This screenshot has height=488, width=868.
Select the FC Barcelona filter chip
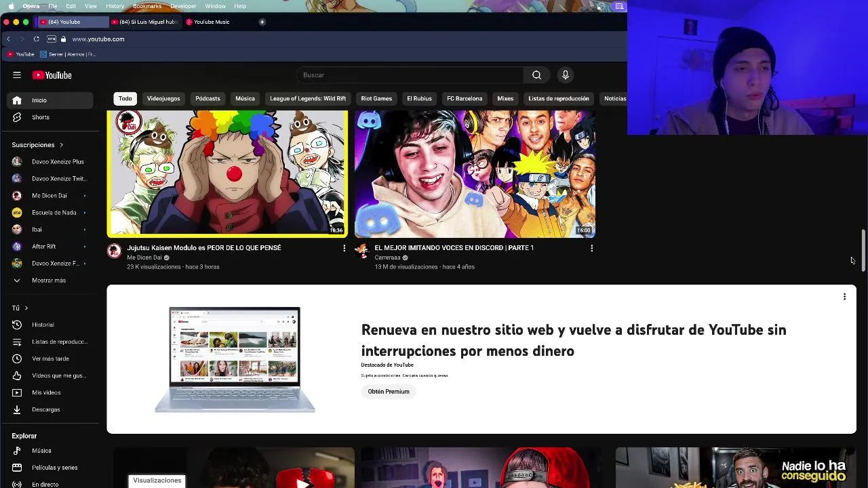pos(465,99)
